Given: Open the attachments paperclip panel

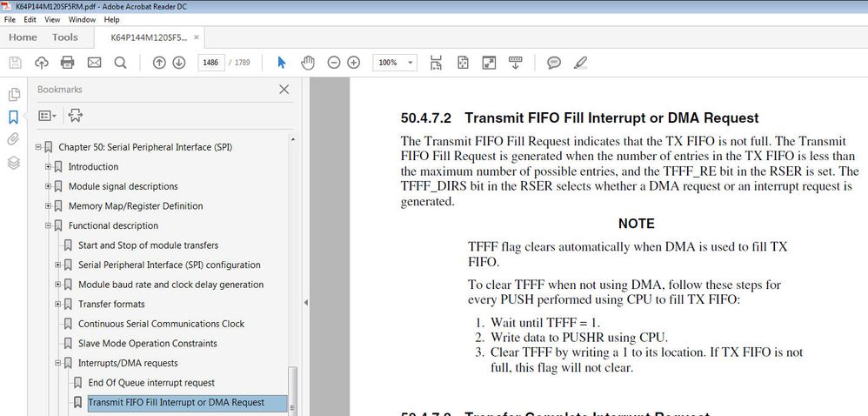Looking at the screenshot, I should (x=14, y=139).
